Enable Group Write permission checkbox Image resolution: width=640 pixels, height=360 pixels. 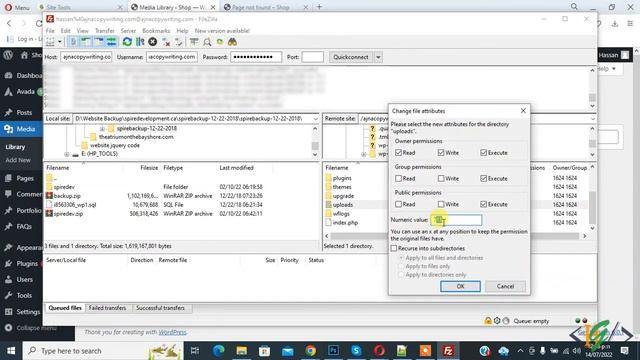(441, 178)
